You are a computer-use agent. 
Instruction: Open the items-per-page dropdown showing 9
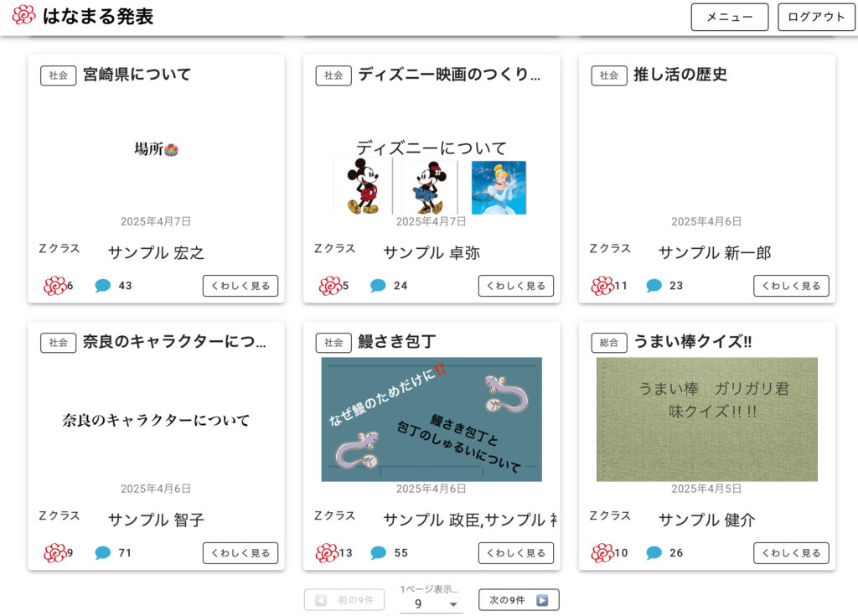point(432,603)
